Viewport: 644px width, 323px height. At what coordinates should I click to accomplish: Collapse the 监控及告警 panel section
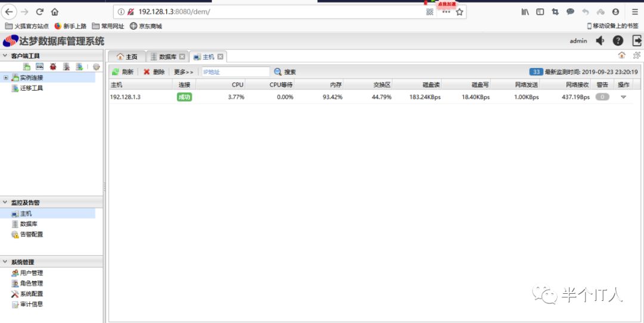(5, 203)
